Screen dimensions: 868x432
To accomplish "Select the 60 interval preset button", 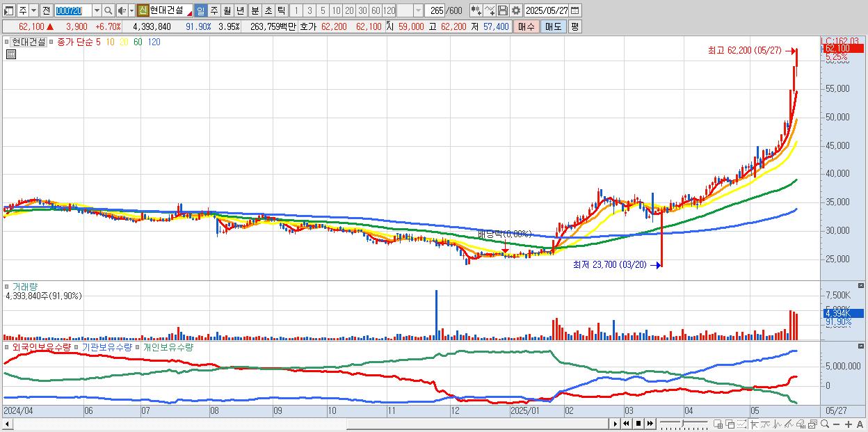I will (x=376, y=10).
